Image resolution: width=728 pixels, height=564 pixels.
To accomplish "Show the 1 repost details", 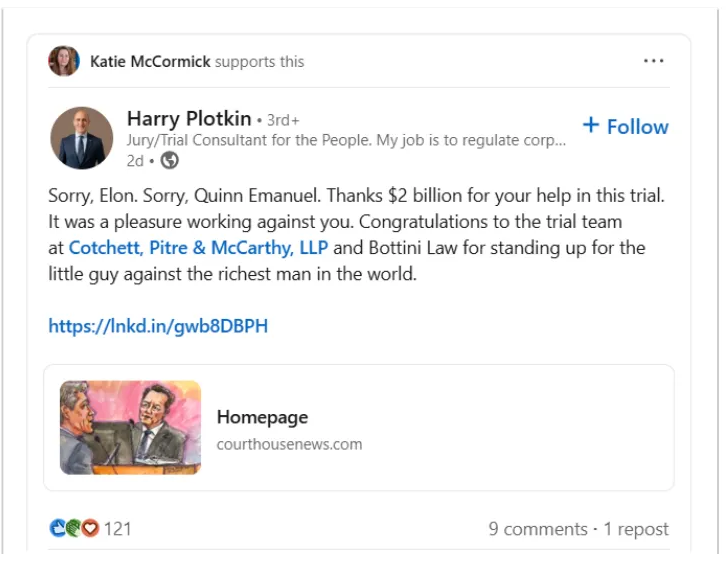I will [x=636, y=529].
